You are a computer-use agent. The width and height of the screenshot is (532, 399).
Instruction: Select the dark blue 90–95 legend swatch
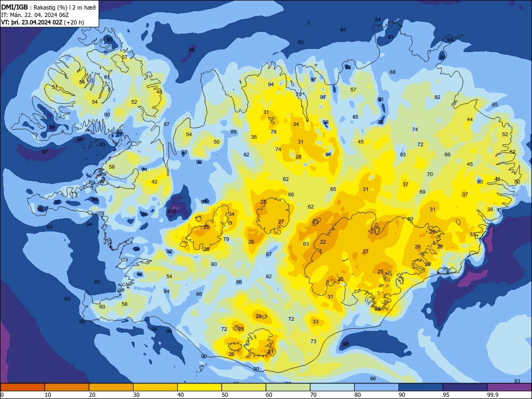421,387
